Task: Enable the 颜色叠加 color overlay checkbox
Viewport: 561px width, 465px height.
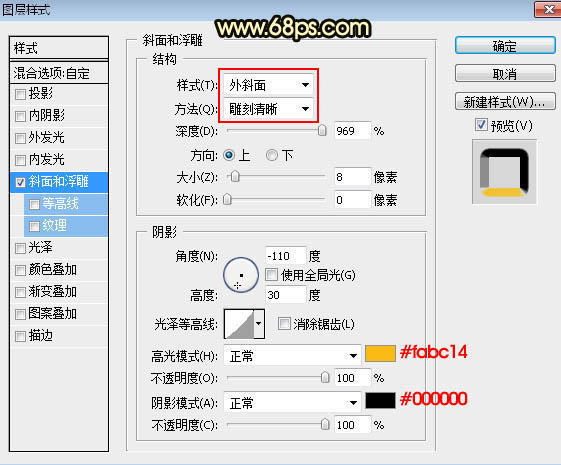Action: point(20,270)
